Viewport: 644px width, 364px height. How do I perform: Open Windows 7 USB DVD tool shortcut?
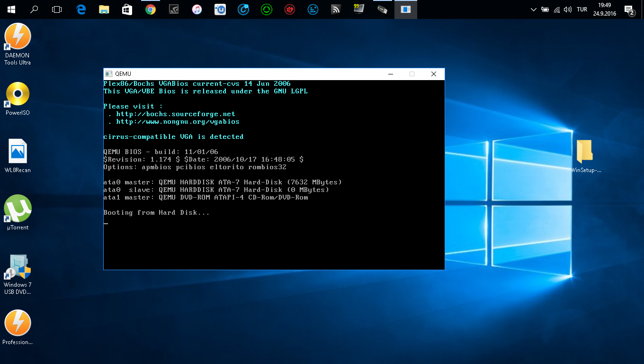[x=18, y=267]
